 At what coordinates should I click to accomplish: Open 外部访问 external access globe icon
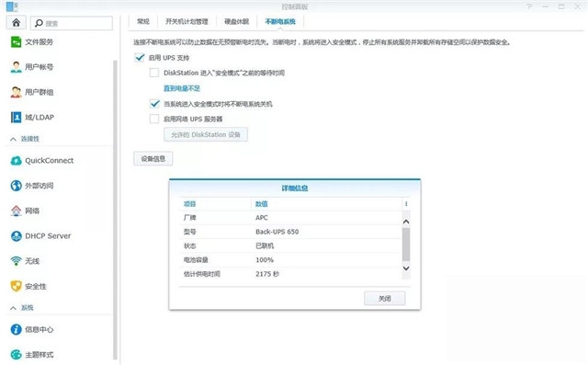tap(17, 186)
